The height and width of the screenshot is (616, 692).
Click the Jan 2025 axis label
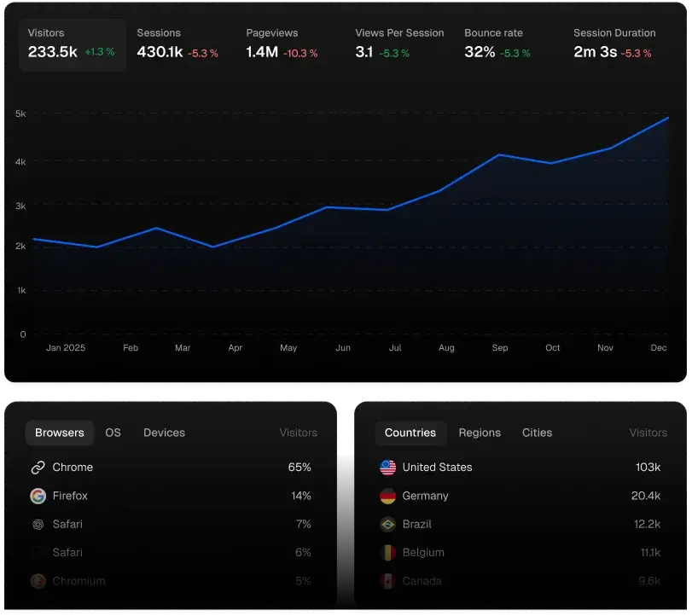(66, 348)
